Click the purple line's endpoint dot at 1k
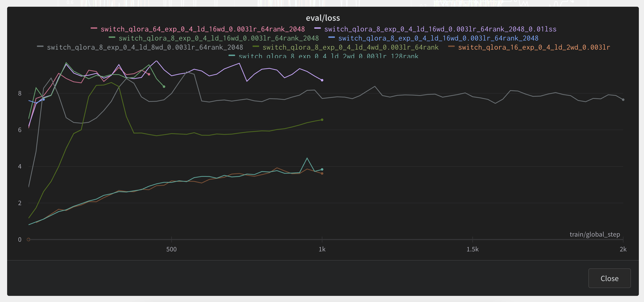Image resolution: width=644 pixels, height=302 pixels. (x=322, y=80)
